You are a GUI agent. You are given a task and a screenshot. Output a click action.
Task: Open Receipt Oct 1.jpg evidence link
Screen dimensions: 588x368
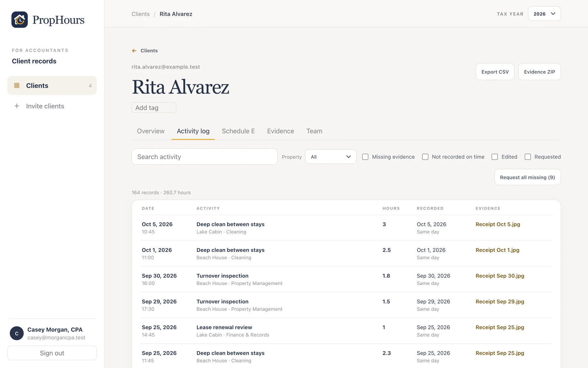pos(498,250)
